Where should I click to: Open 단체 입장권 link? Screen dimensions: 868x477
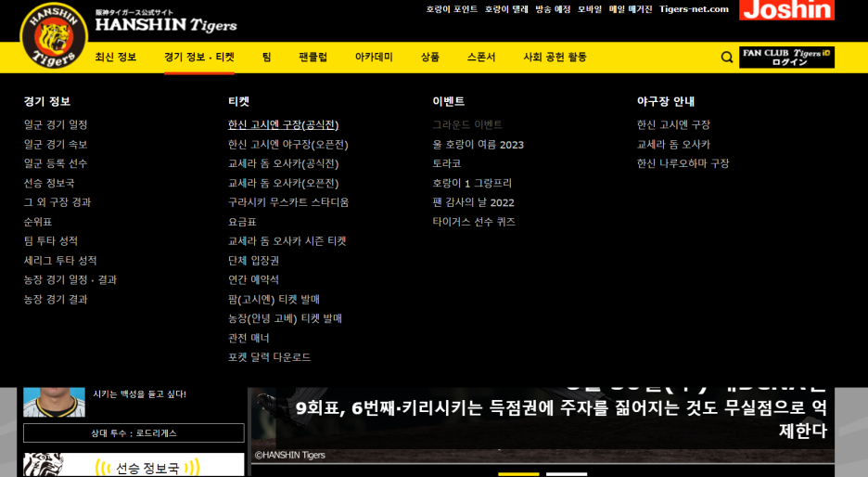click(x=253, y=261)
